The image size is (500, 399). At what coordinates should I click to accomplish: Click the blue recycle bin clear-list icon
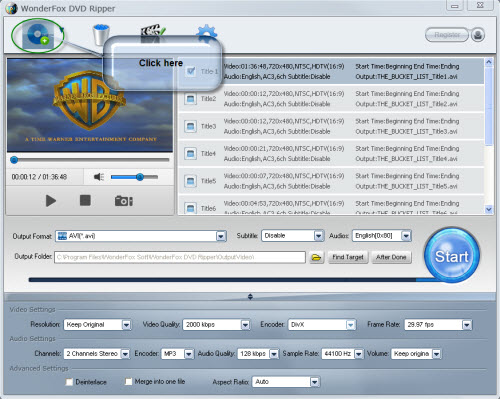tap(101, 34)
